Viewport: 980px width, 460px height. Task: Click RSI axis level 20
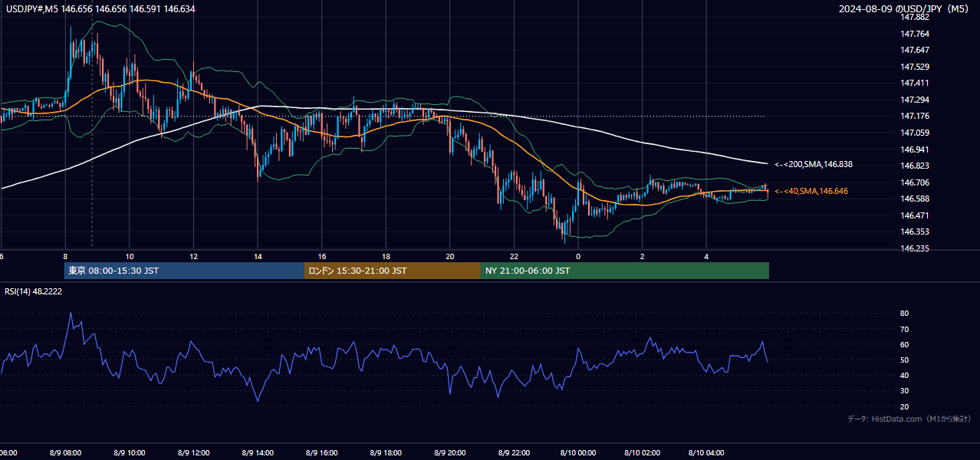coord(905,406)
